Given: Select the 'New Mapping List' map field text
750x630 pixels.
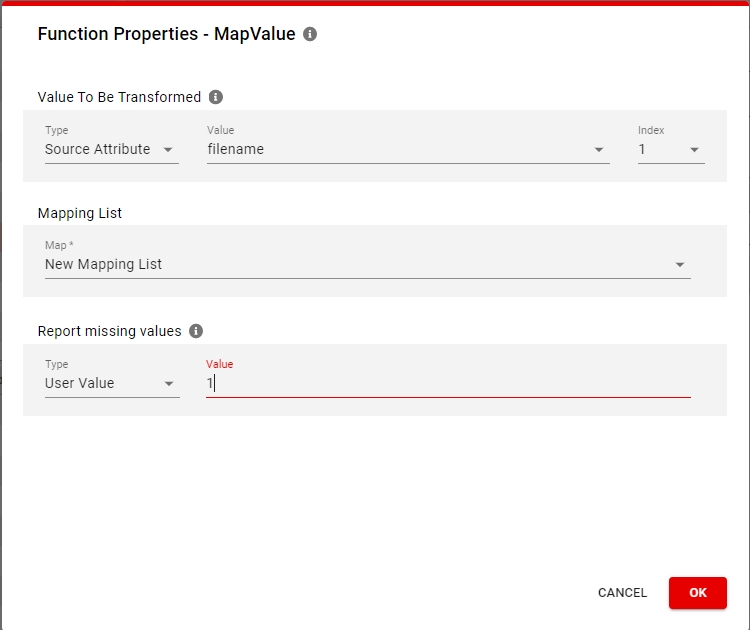Looking at the screenshot, I should point(103,265).
